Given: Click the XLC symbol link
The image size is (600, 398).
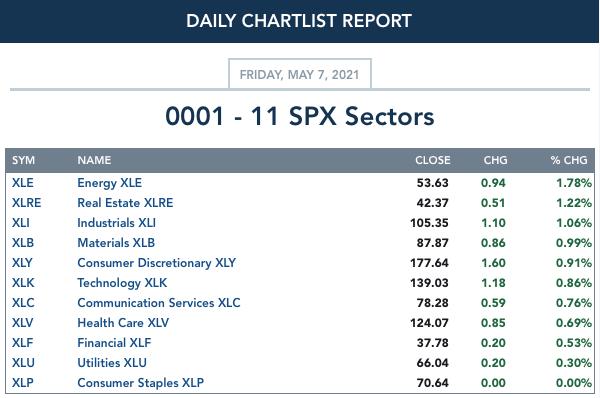Looking at the screenshot, I should (23, 303).
